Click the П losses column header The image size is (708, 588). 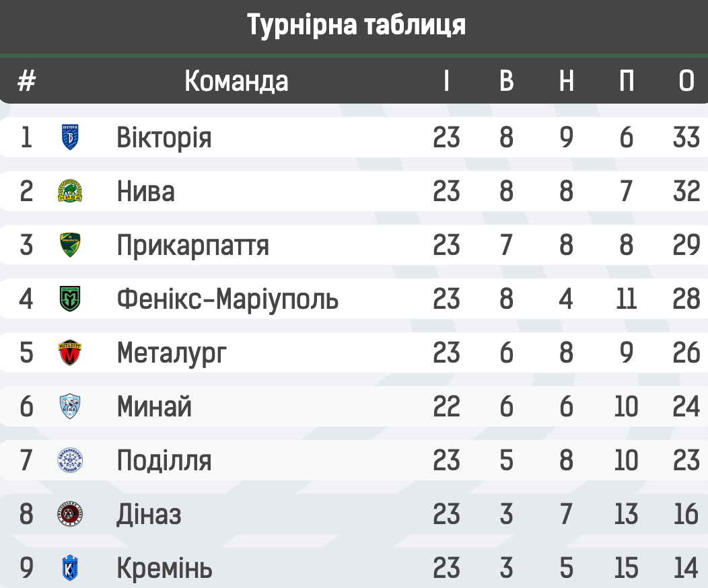[x=627, y=81]
